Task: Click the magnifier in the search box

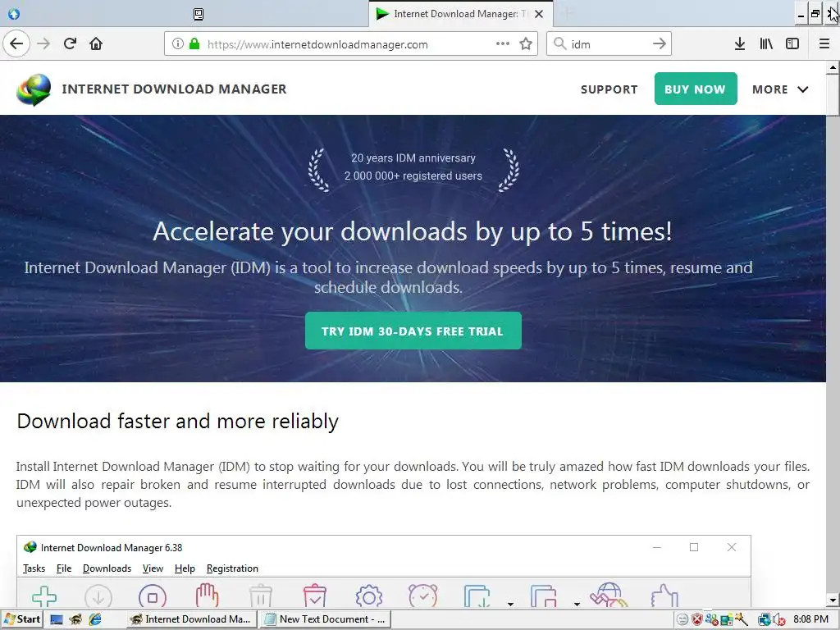Action: click(x=559, y=43)
